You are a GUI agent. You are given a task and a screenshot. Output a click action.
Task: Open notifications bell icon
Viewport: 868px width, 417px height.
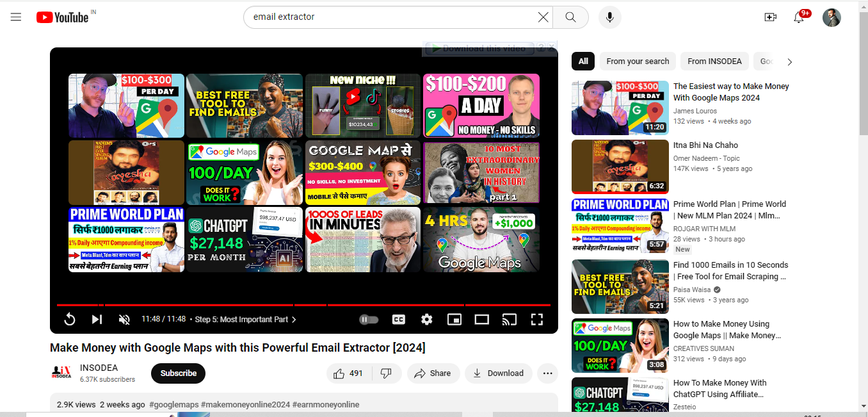pos(799,17)
